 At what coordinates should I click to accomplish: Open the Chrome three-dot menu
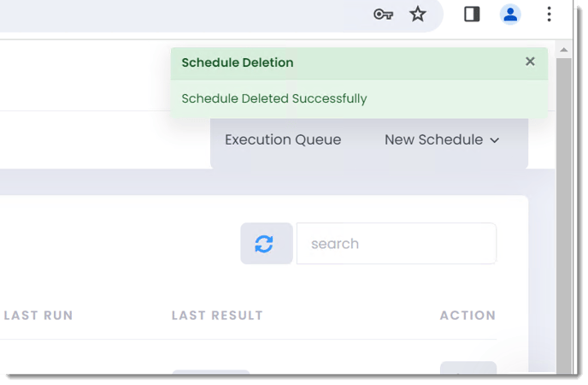click(x=549, y=15)
